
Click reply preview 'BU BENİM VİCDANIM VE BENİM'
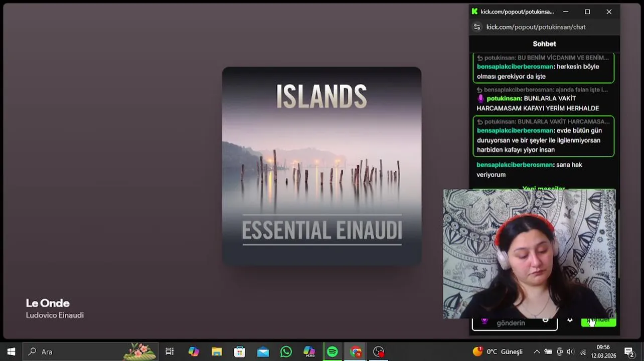click(543, 58)
